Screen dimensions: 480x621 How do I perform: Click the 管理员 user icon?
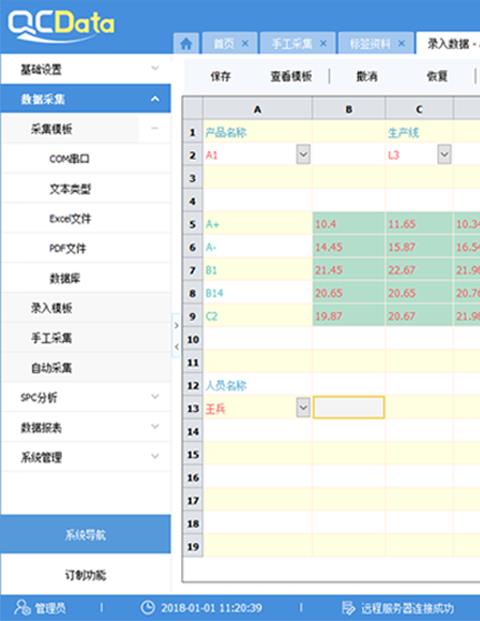point(23,608)
